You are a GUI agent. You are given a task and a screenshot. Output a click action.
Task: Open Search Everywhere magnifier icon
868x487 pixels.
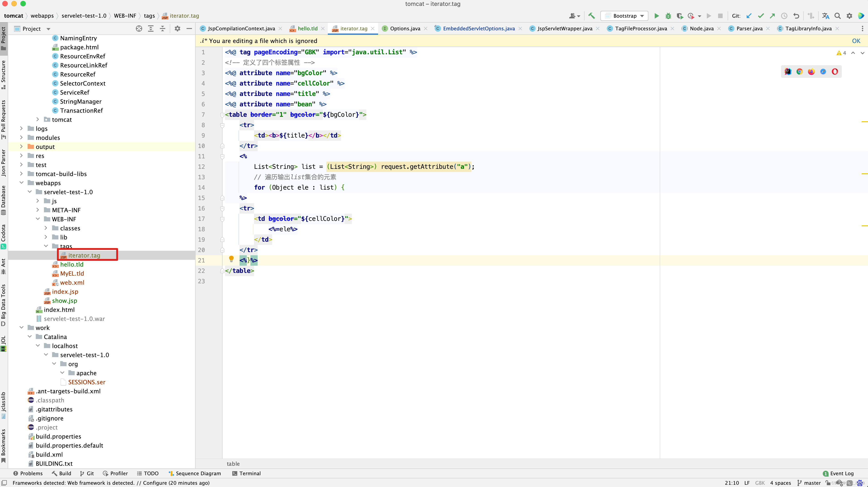coord(837,16)
